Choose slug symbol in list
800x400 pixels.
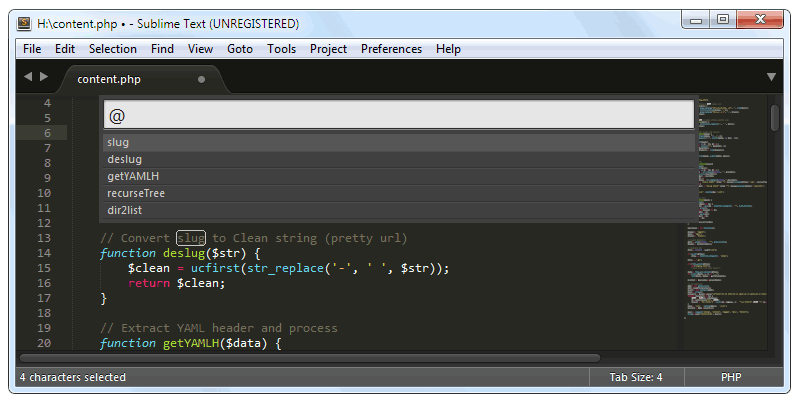[x=399, y=142]
